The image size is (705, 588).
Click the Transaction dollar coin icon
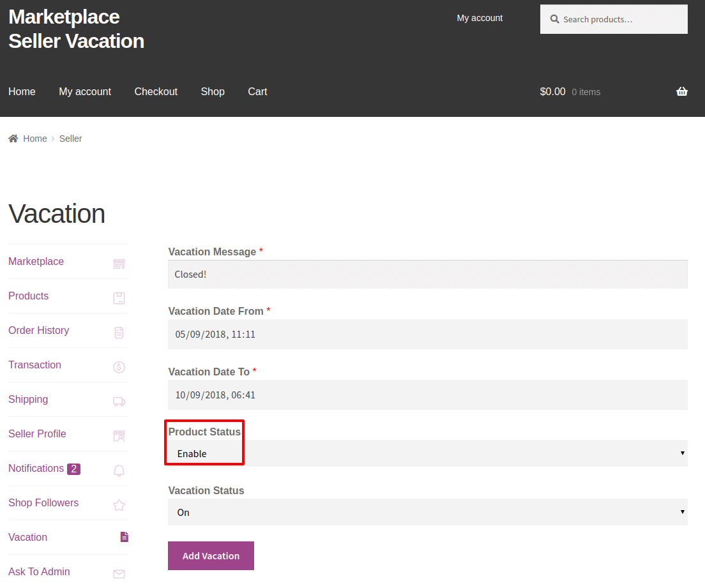pyautogui.click(x=119, y=367)
